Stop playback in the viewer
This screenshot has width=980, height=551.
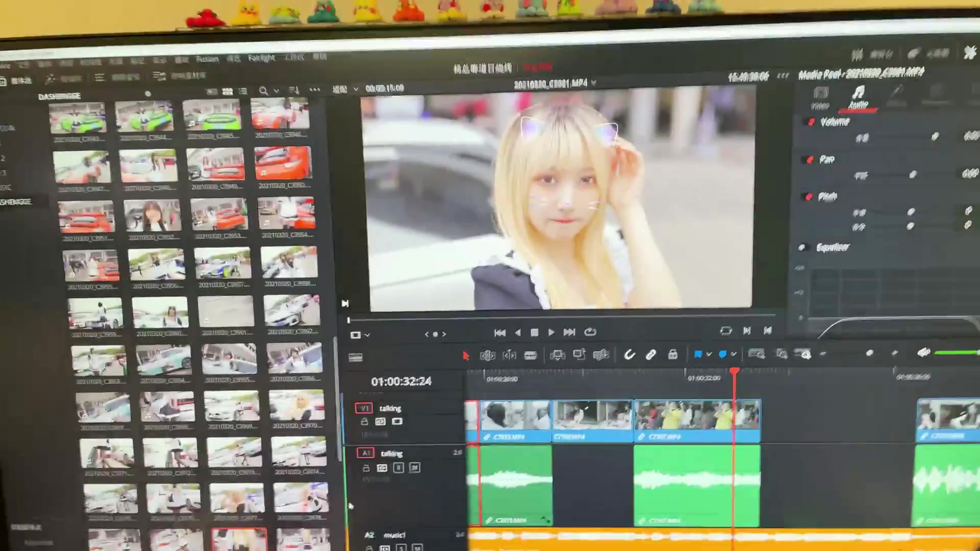point(534,333)
